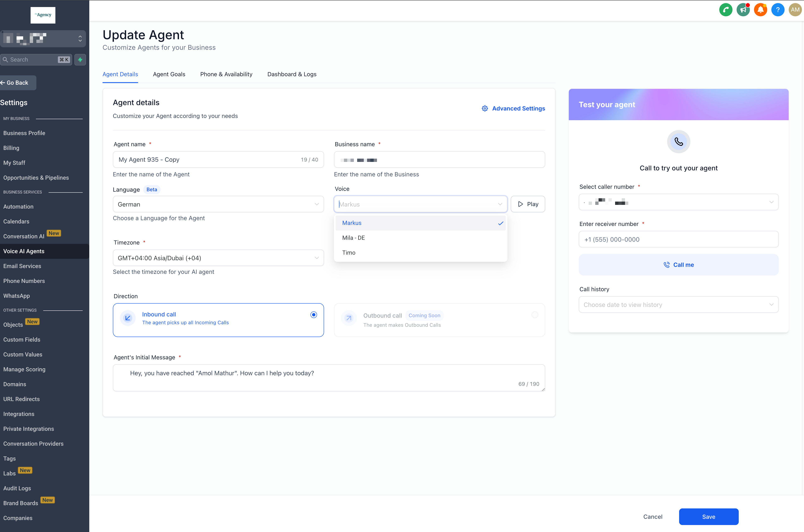Click the Call me button
The image size is (804, 532).
pos(678,265)
